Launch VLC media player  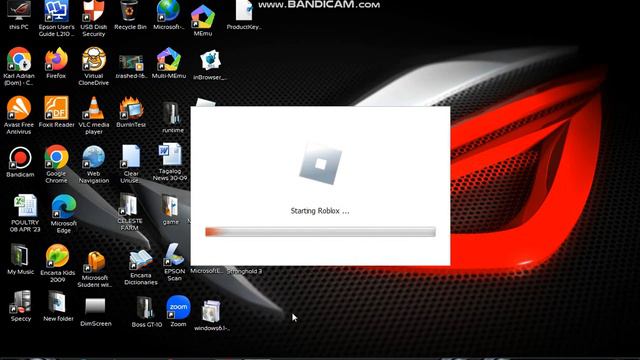[x=93, y=115]
